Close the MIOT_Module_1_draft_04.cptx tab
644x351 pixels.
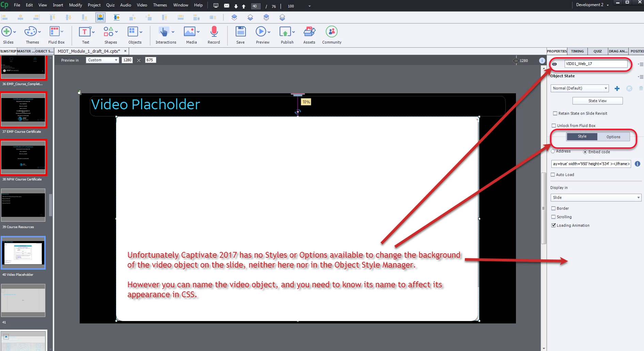pyautogui.click(x=125, y=51)
